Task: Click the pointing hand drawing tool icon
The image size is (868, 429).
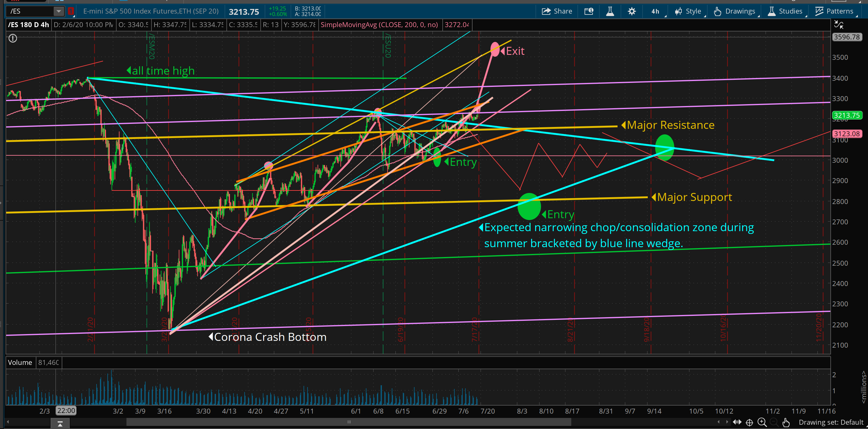Action: (x=786, y=422)
